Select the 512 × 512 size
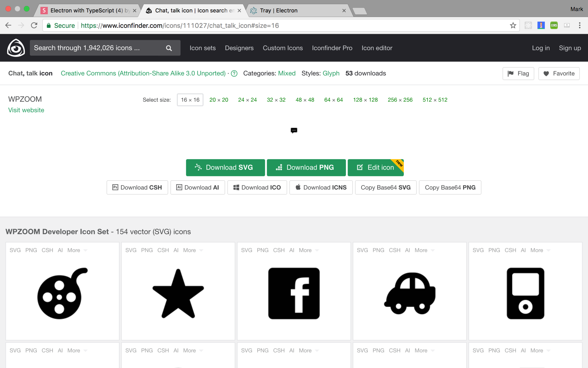This screenshot has height=368, width=588. [x=435, y=100]
